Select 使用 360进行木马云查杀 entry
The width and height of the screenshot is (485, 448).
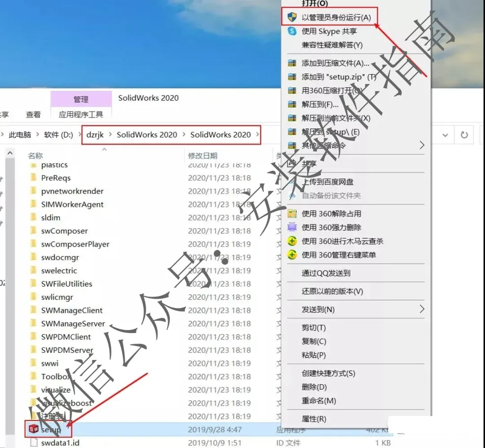click(x=342, y=241)
